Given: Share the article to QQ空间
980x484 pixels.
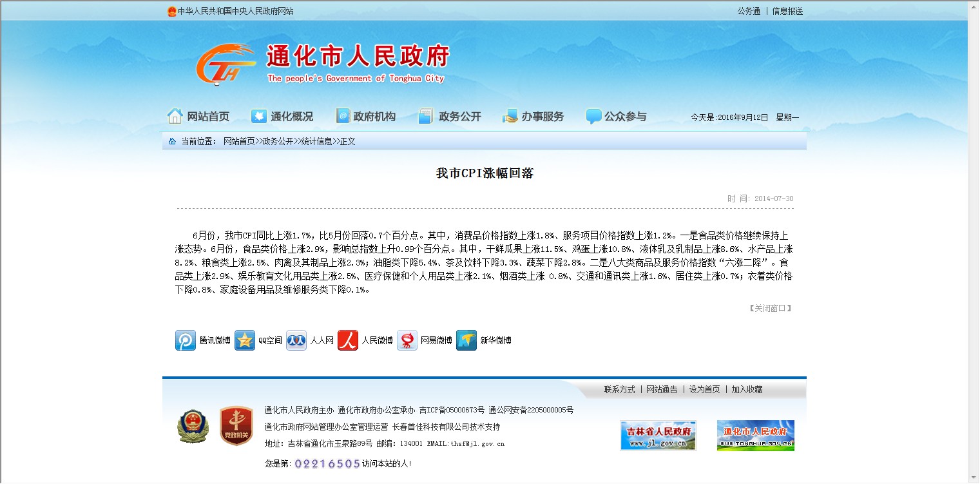Looking at the screenshot, I should pyautogui.click(x=245, y=340).
